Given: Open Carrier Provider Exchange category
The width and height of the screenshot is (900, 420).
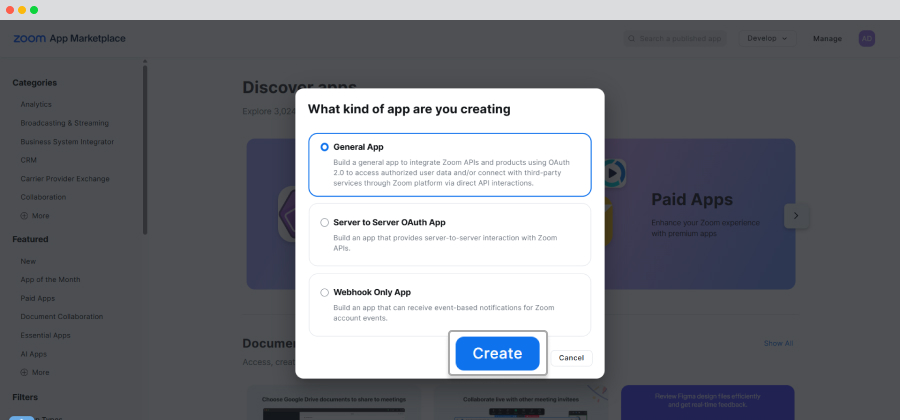Looking at the screenshot, I should click(65, 178).
